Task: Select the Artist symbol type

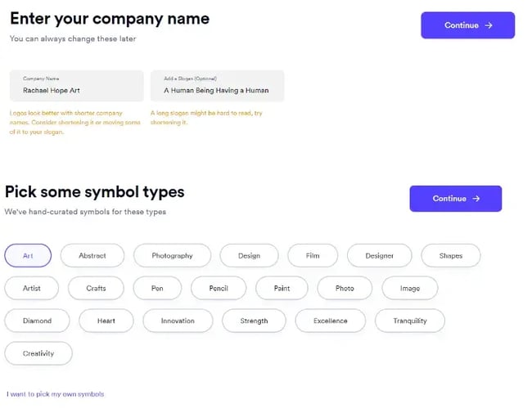Action: (x=32, y=288)
